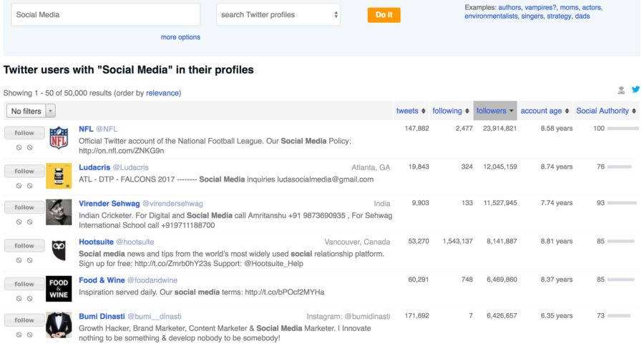Click the more options link
The image size is (644, 346).
pyautogui.click(x=180, y=37)
